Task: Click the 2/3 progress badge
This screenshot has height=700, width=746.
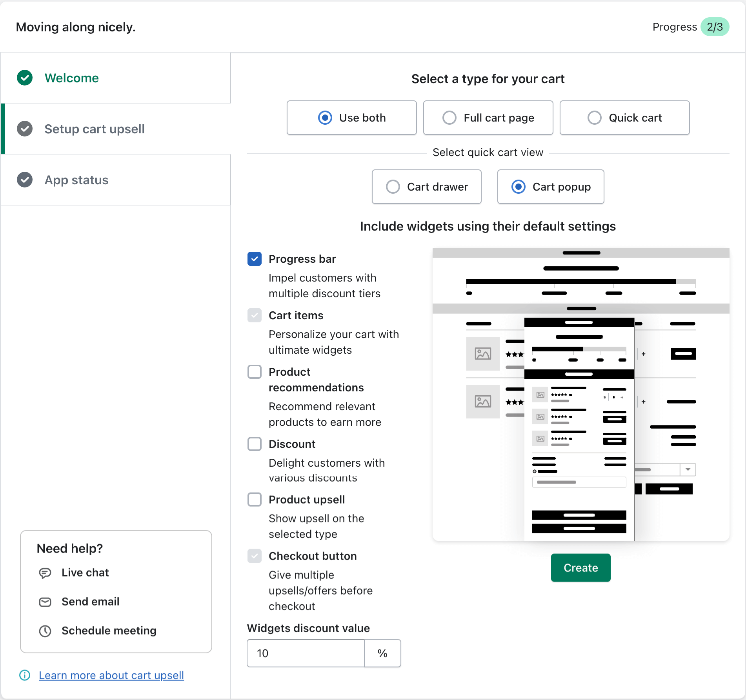Action: point(715,27)
